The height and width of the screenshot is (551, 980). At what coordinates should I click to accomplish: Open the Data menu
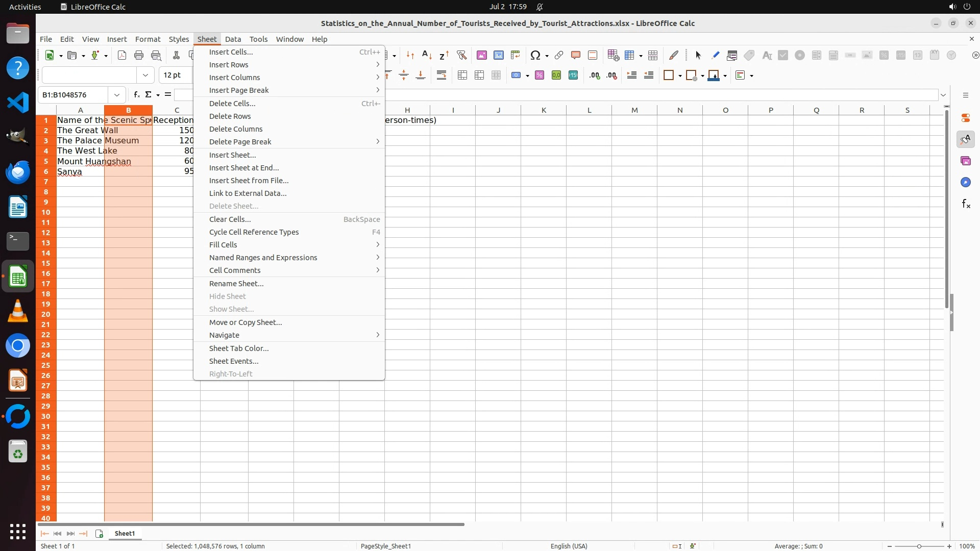coord(233,39)
